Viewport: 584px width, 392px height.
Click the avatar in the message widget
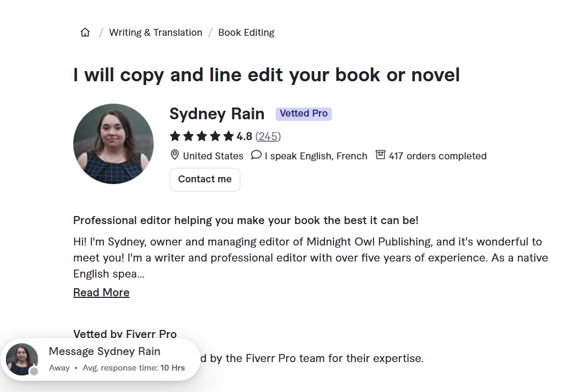coord(22,358)
